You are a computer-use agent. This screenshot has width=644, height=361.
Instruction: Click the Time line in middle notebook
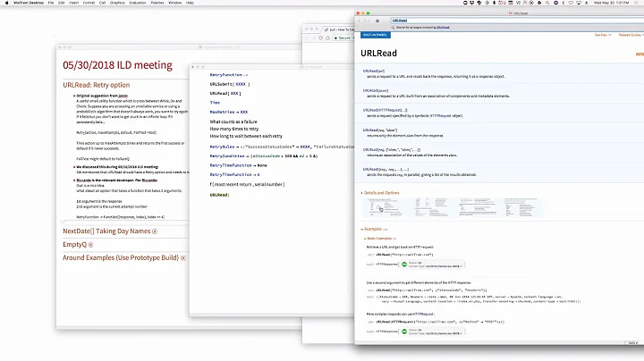coord(215,103)
